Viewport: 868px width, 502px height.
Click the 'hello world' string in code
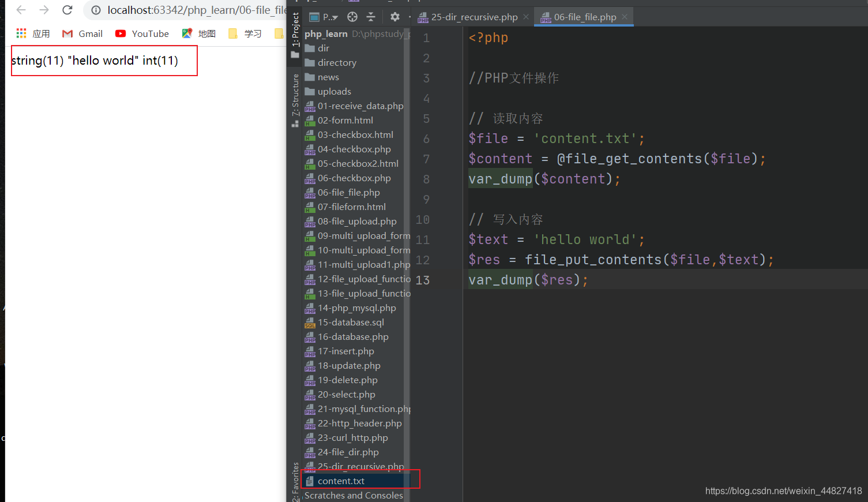(585, 239)
